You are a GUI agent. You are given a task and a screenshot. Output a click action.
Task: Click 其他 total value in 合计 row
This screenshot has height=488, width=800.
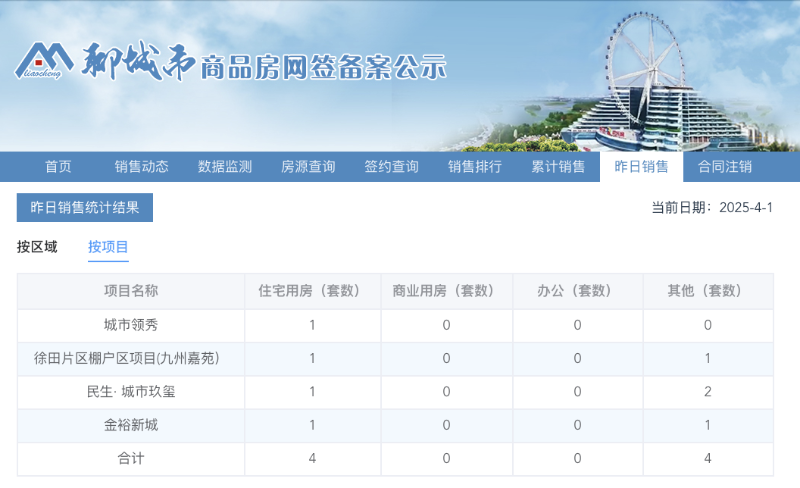tap(708, 458)
